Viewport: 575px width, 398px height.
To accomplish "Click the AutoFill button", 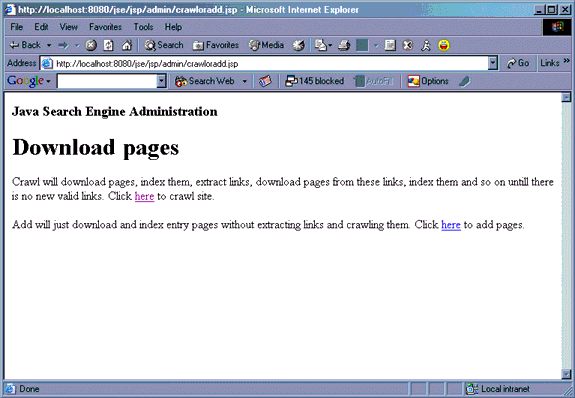I will click(374, 81).
